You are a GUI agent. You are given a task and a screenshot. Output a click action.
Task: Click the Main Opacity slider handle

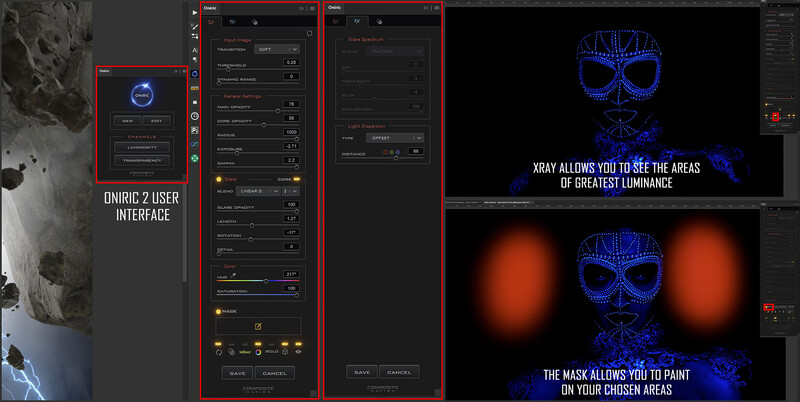pyautogui.click(x=278, y=111)
